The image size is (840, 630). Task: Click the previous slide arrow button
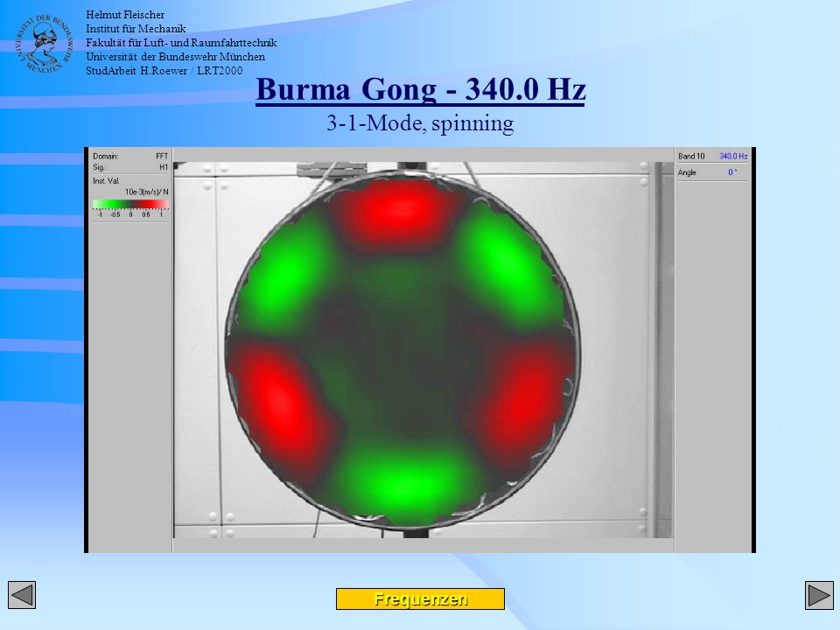pos(22,595)
